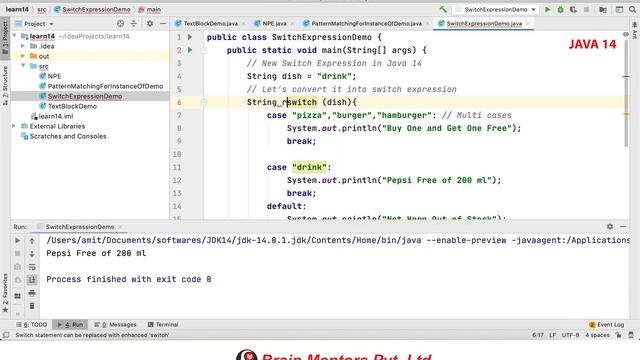Click run gutter arrow on line 2
Viewport: 640px width, 360px height.
point(190,50)
